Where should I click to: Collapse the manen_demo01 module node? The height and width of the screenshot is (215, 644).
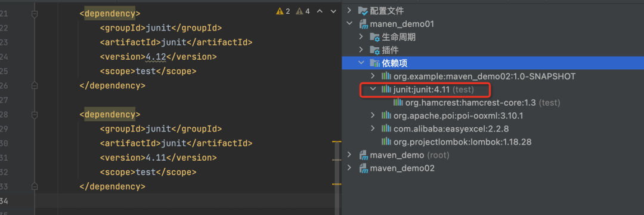click(349, 24)
